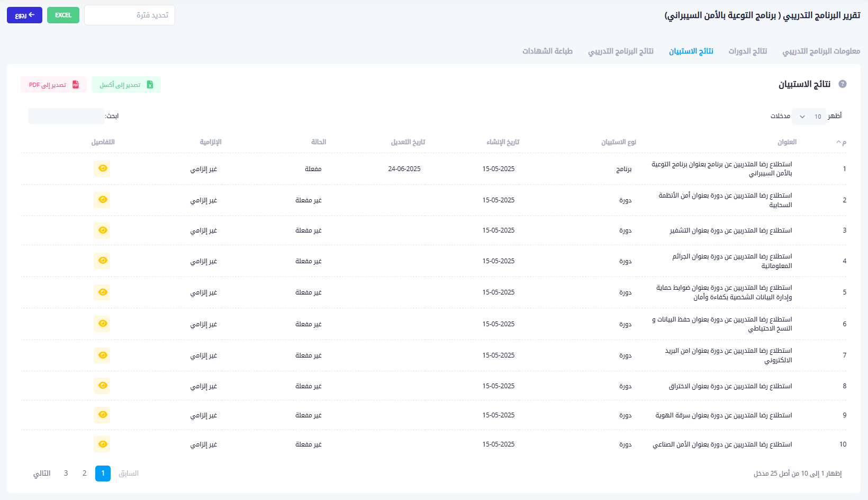This screenshot has width=868, height=500.
Task: Click the eye icon in row 8
Action: click(102, 386)
